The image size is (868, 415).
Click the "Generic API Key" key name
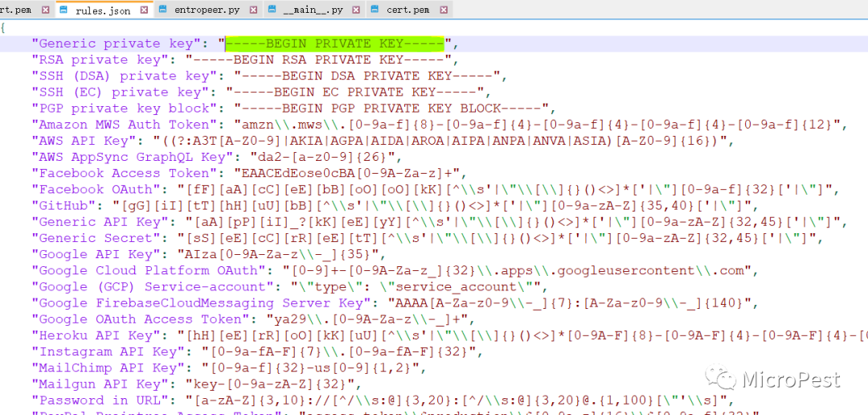100,222
